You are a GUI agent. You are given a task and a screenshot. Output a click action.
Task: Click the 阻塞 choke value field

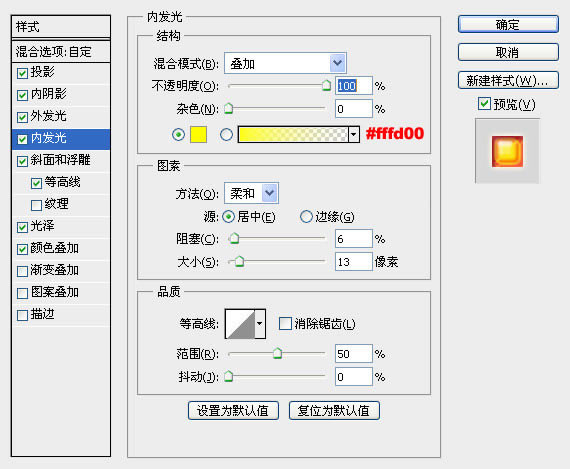[354, 239]
